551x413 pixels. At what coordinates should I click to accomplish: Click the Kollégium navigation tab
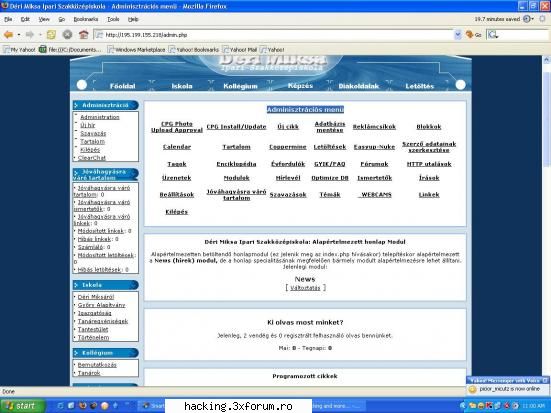tap(240, 86)
